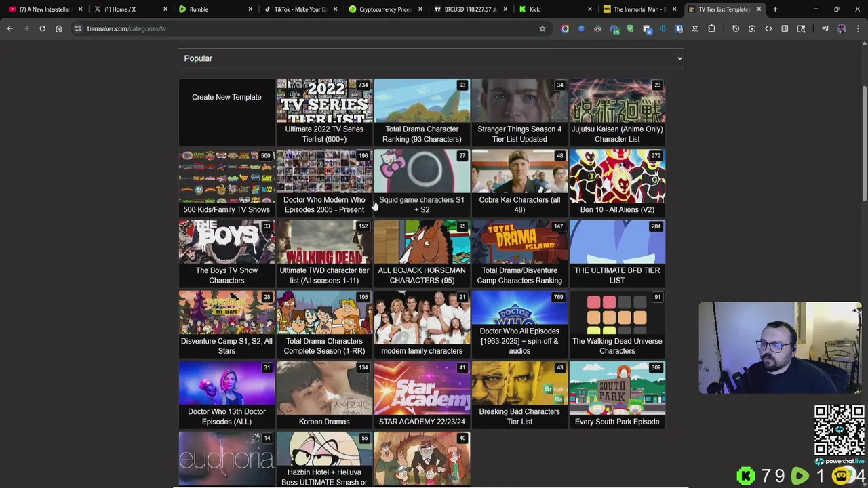Open Stranger Things Season 4 Tier List
The height and width of the screenshot is (488, 868).
pos(519,112)
